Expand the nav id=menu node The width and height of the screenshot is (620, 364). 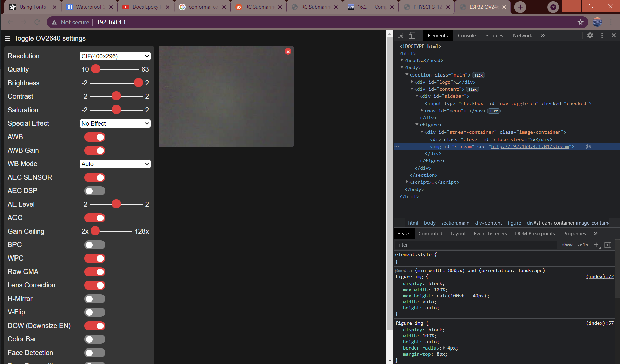pos(422,111)
